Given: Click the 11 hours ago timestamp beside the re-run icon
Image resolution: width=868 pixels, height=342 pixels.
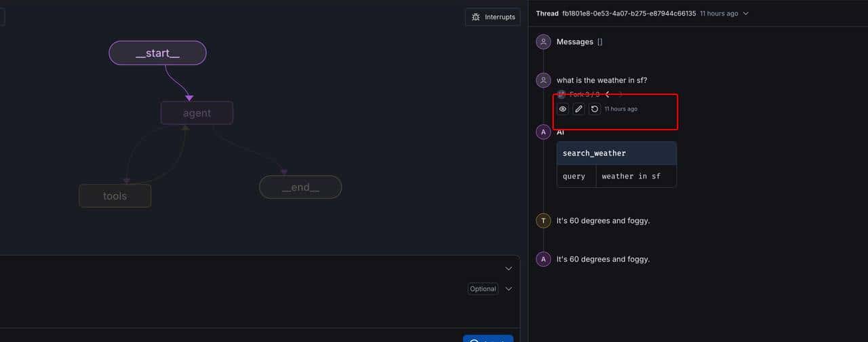Looking at the screenshot, I should (621, 109).
